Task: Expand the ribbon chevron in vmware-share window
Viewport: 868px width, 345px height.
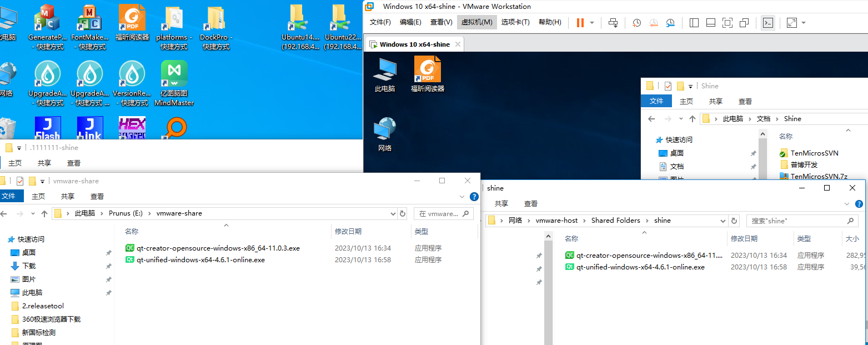Action: [x=462, y=197]
